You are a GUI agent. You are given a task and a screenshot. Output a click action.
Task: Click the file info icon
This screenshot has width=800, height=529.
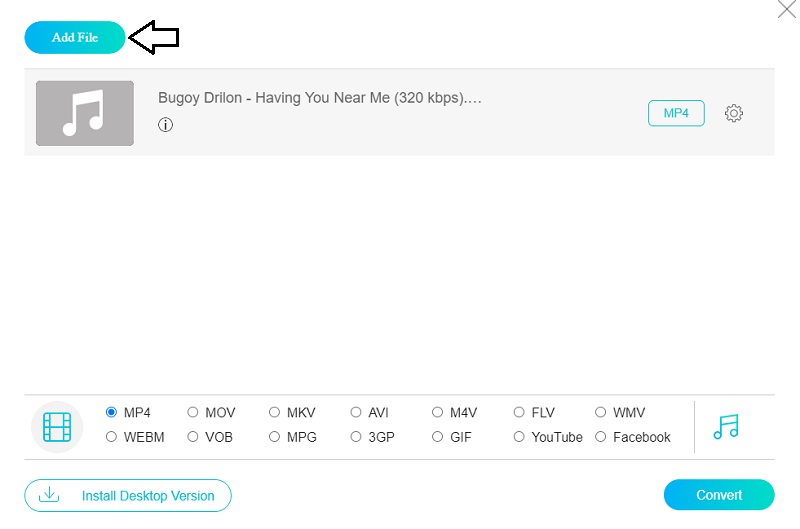pos(166,125)
